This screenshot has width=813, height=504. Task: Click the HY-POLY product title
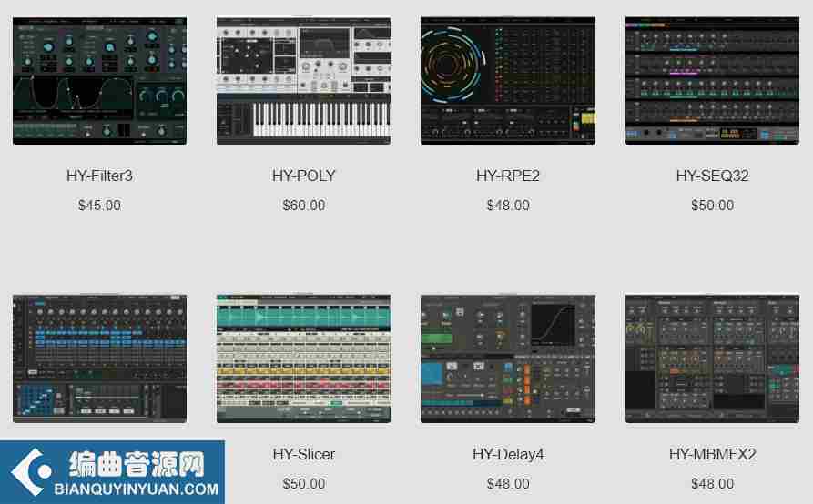click(304, 176)
